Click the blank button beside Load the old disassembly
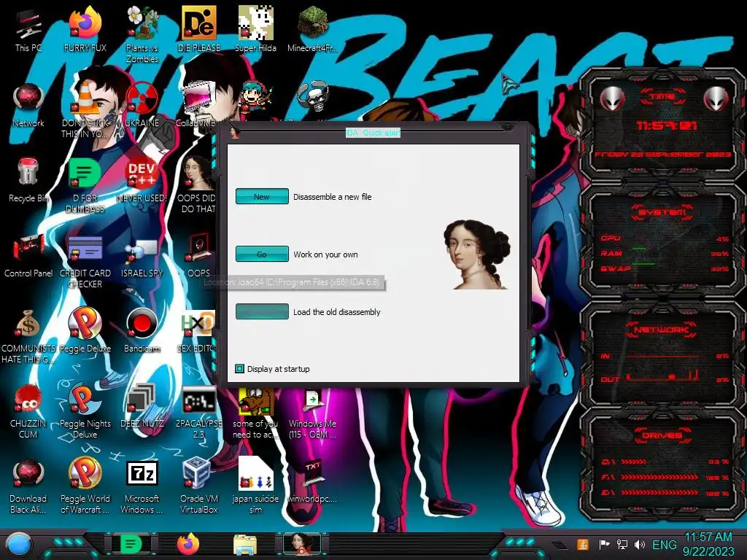 262,311
